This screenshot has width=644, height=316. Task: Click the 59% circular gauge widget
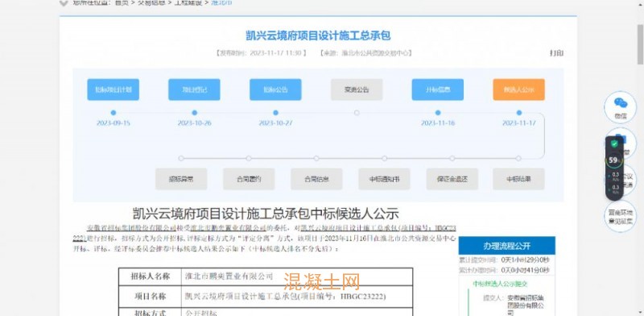(x=614, y=160)
